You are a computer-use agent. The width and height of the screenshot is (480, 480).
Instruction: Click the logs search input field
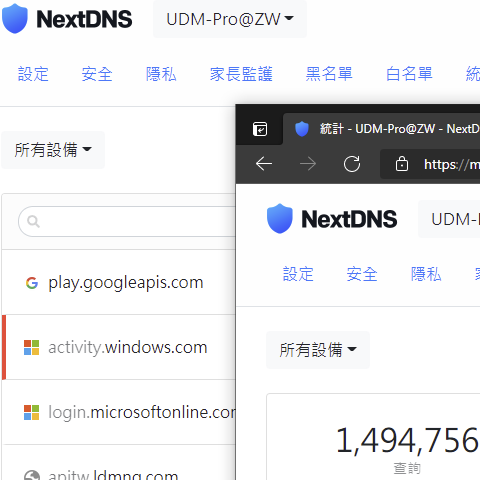point(127,221)
